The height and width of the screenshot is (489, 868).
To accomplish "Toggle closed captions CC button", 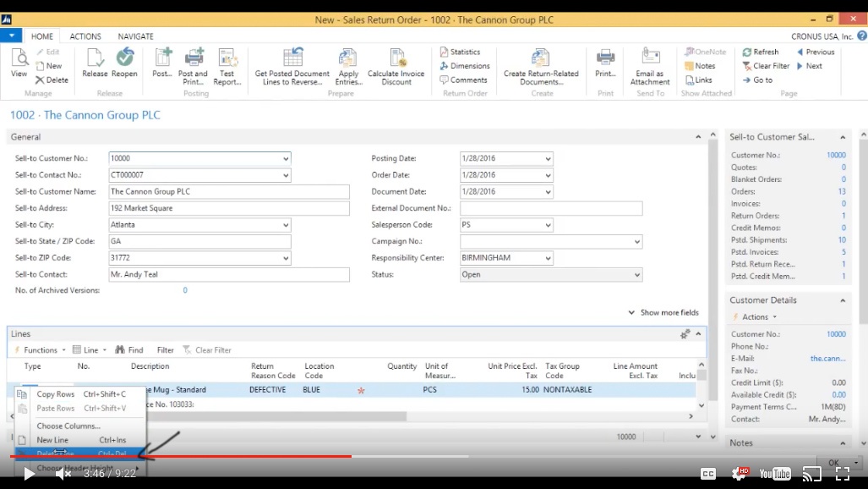I will (708, 474).
